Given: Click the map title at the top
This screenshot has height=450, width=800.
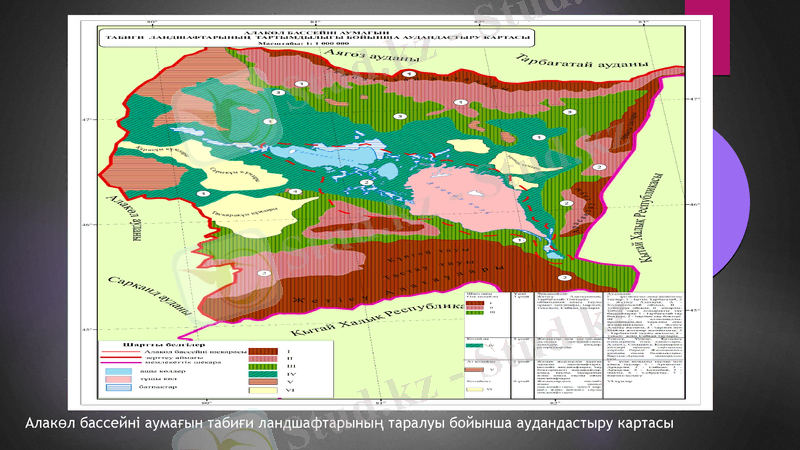Looking at the screenshot, I should [x=309, y=34].
